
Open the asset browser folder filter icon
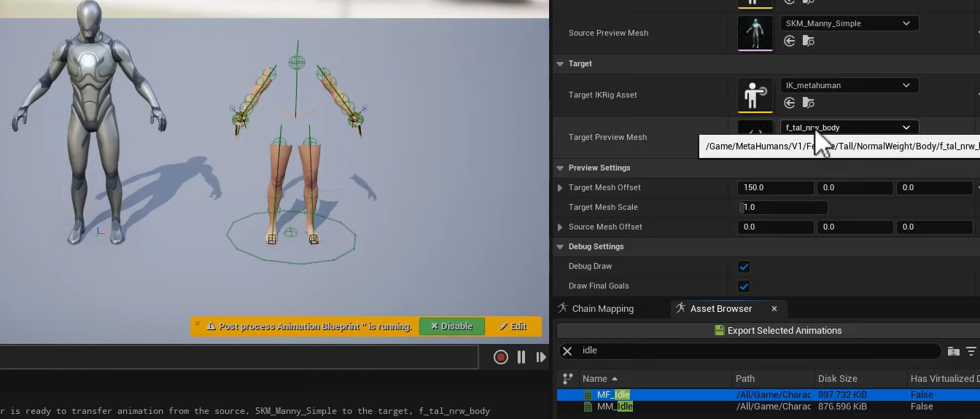(953, 351)
